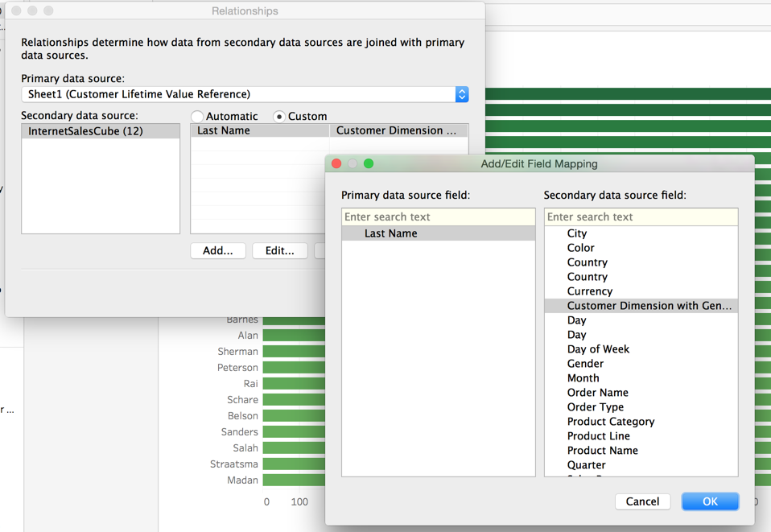
Task: Select Color in the secondary field list
Action: click(x=641, y=248)
